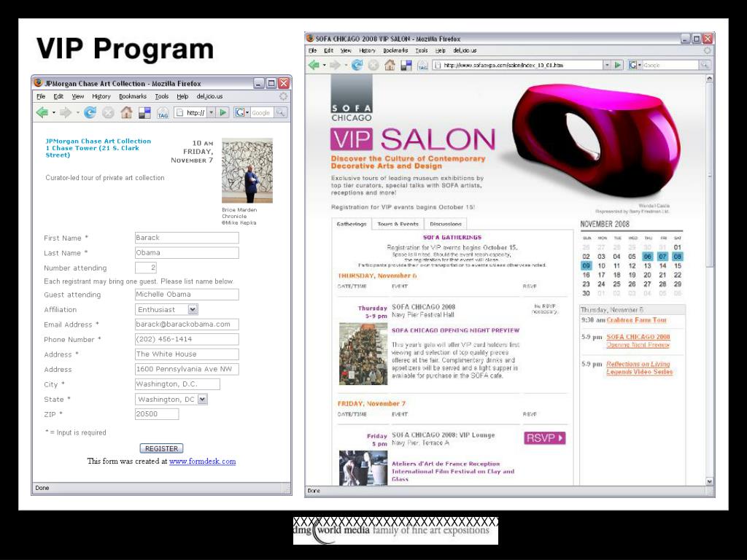
Task: Click green Go arrow in JPMorgan window
Action: point(223,113)
